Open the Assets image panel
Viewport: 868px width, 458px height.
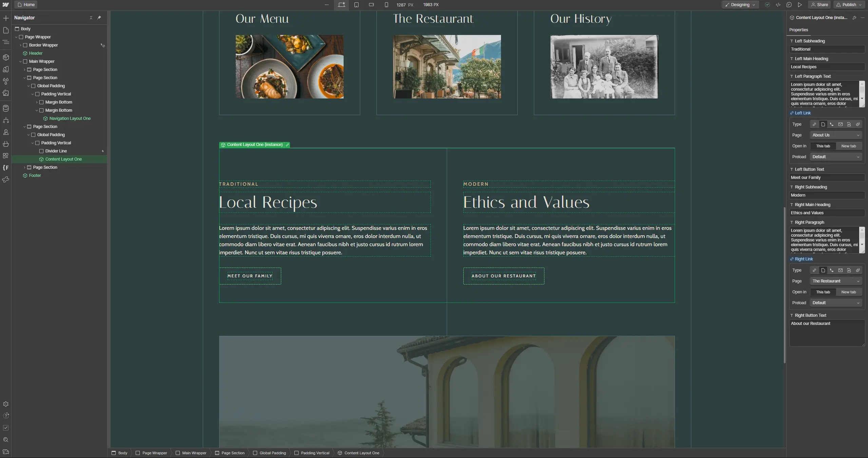(6, 93)
